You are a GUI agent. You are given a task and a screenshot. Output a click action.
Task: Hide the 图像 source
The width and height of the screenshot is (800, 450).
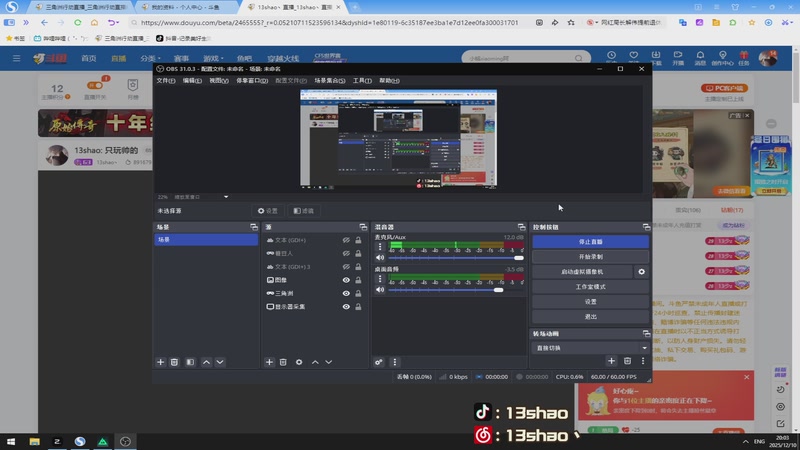point(346,280)
